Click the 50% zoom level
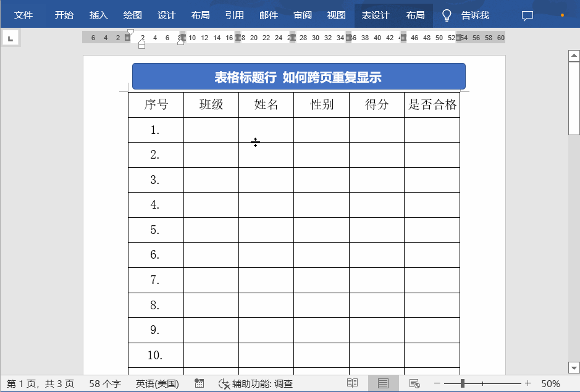The image size is (580, 392). click(550, 384)
